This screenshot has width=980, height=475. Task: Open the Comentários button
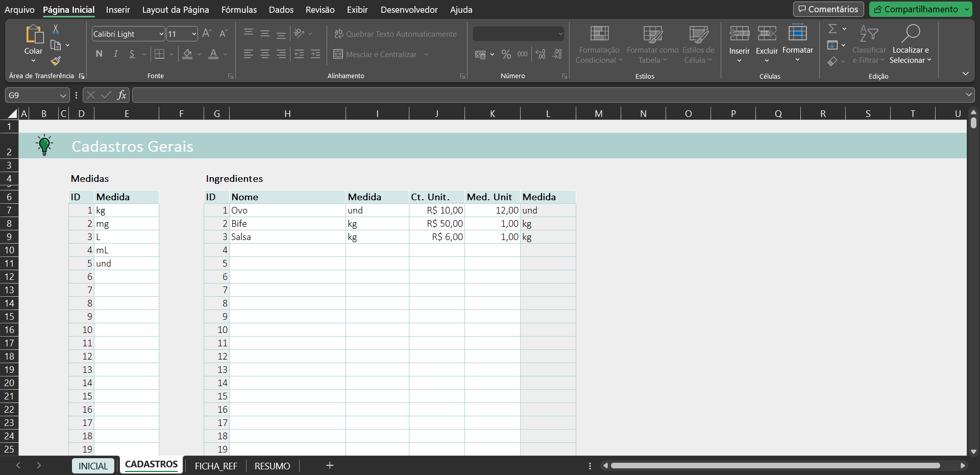(x=828, y=9)
